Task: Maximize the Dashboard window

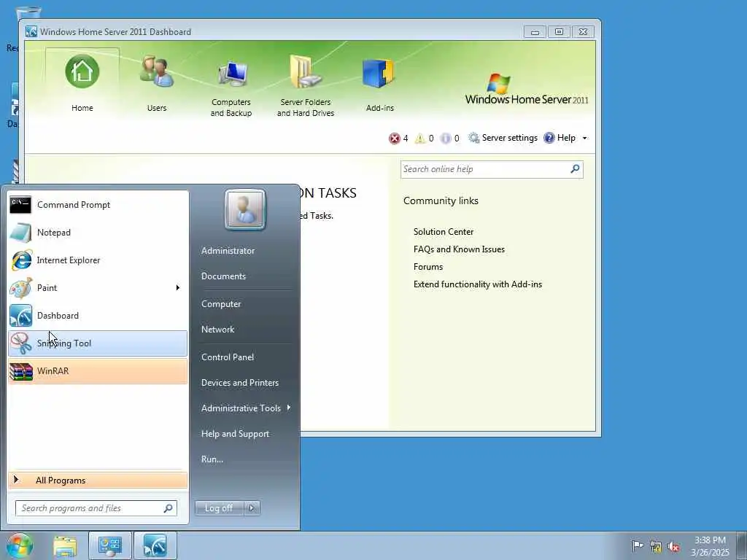Action: [559, 32]
